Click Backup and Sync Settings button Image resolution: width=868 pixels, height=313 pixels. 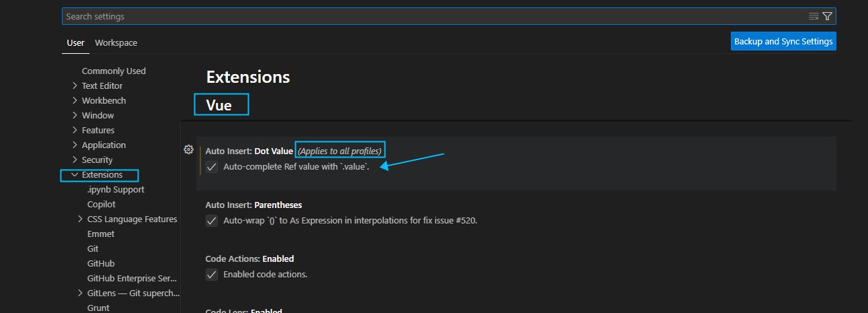pos(783,42)
